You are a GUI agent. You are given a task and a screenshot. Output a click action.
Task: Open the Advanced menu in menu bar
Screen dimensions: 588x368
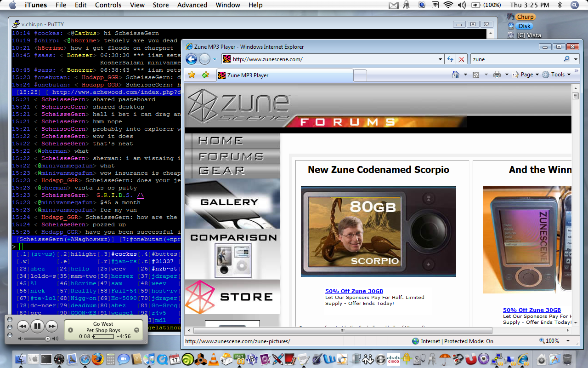click(192, 5)
